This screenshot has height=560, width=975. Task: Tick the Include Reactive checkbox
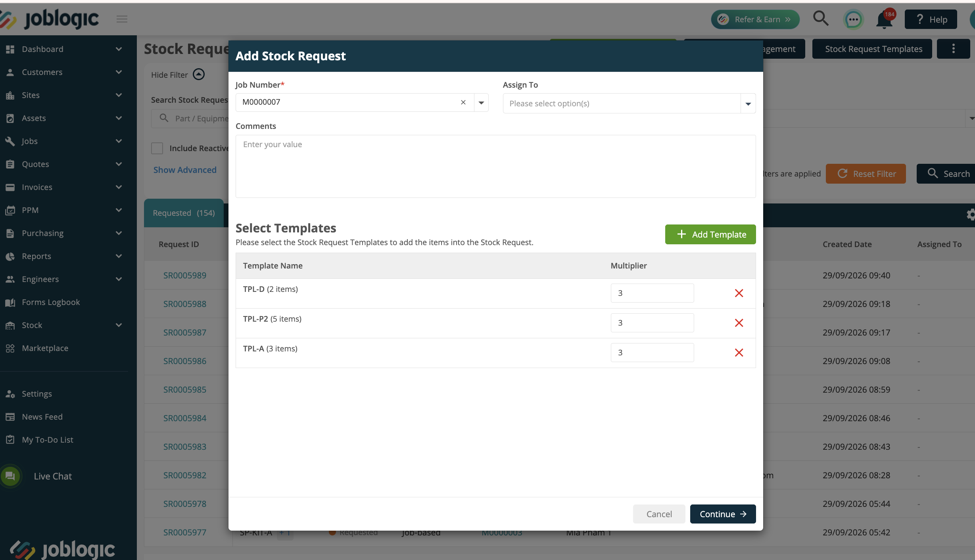[x=157, y=148]
